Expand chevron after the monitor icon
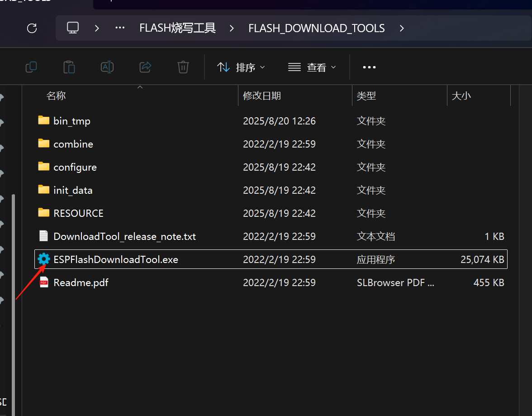 pos(97,28)
